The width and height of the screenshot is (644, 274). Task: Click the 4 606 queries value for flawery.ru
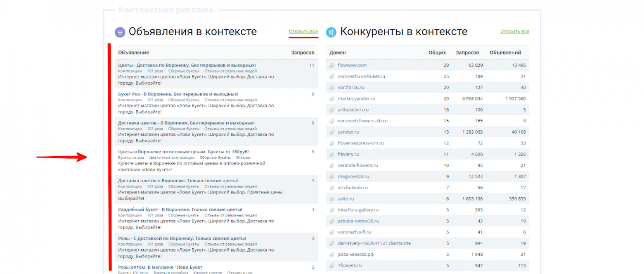(x=477, y=155)
